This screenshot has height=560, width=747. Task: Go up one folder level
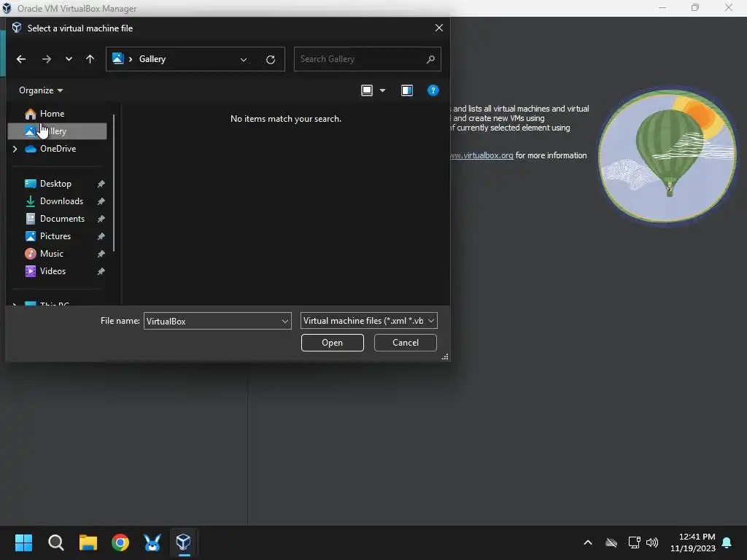[90, 59]
